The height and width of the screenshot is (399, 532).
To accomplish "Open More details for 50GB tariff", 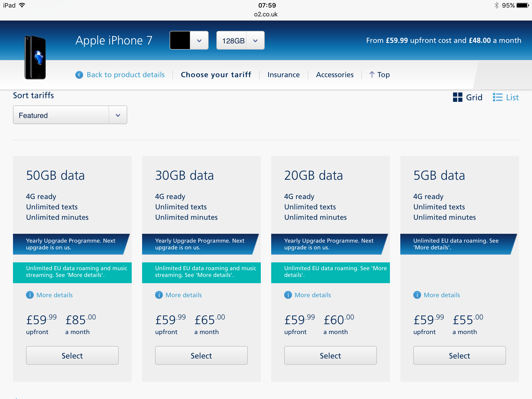I will coord(49,295).
